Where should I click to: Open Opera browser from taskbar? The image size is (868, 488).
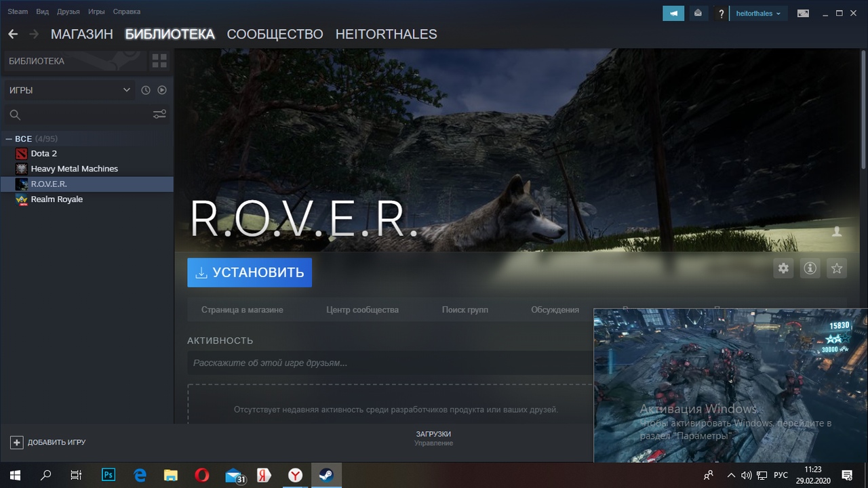pyautogui.click(x=202, y=475)
